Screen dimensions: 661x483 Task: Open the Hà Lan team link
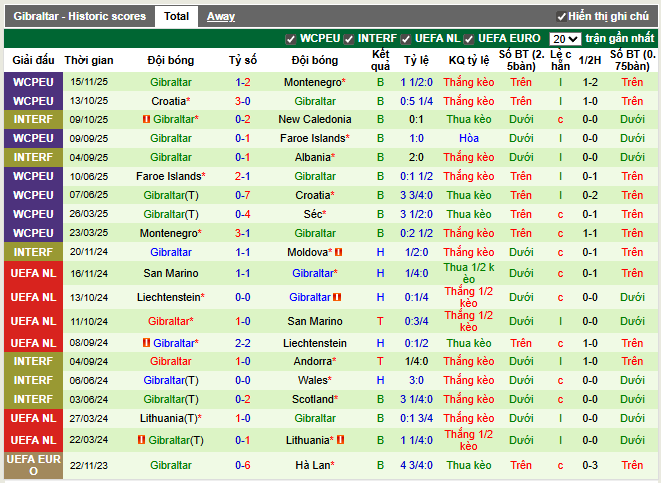(312, 465)
